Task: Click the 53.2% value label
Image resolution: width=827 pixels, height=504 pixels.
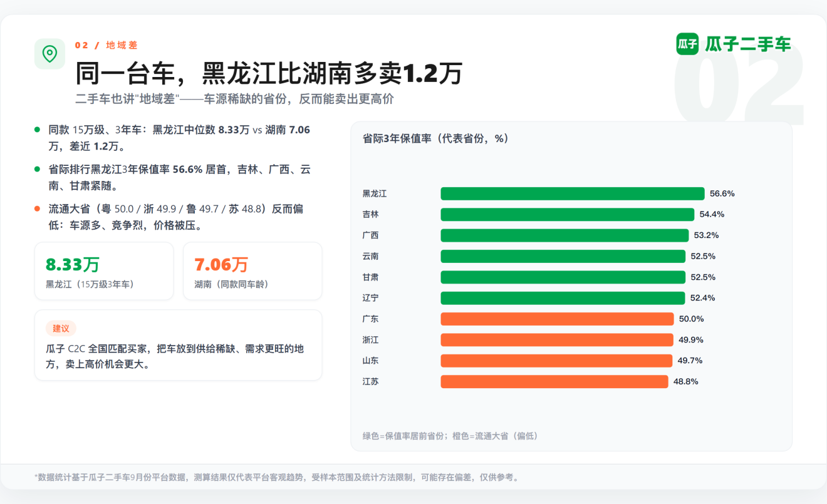Action: 707,235
